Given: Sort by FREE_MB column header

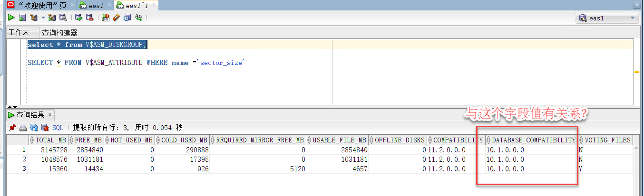Looking at the screenshot, I should (86, 140).
